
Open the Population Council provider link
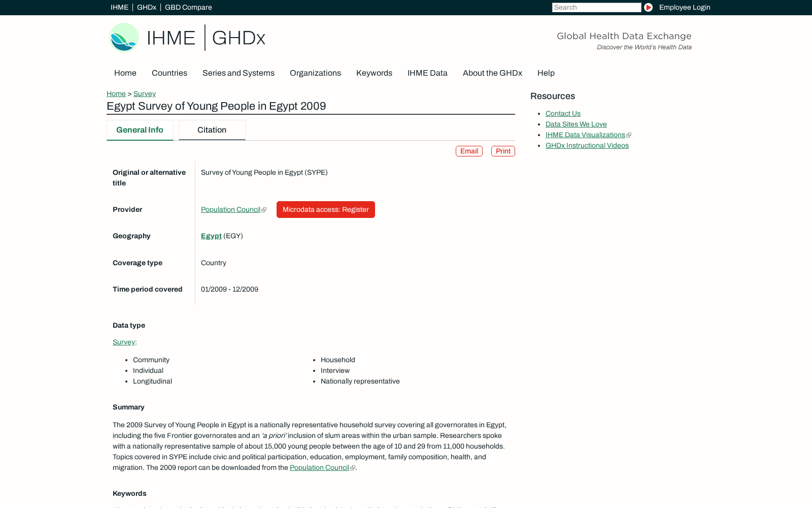point(230,209)
